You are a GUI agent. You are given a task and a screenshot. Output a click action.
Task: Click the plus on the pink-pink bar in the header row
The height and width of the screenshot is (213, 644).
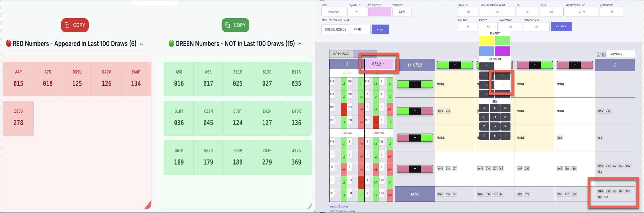[x=574, y=65]
